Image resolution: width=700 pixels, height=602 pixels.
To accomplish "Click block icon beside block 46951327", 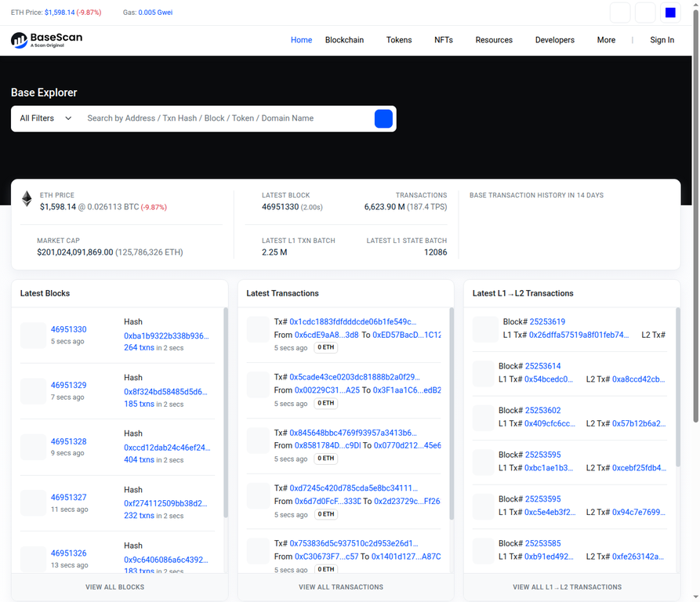I will (x=33, y=503).
